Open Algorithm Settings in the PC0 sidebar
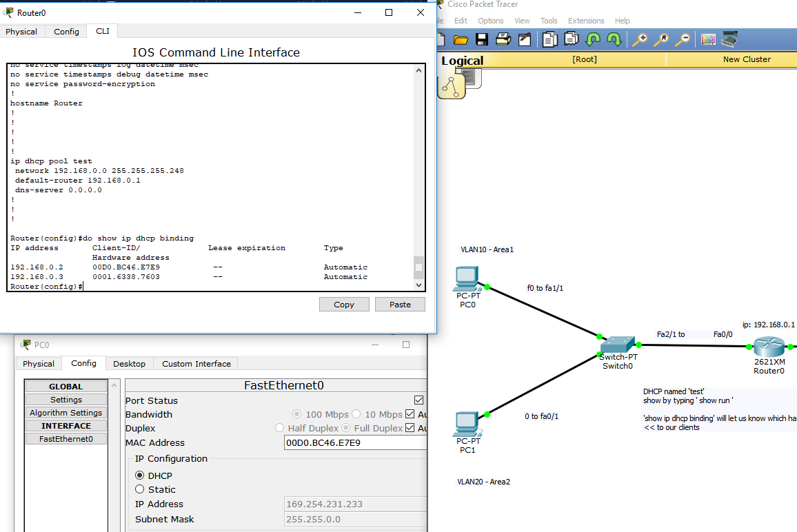Image resolution: width=797 pixels, height=532 pixels. pyautogui.click(x=65, y=413)
